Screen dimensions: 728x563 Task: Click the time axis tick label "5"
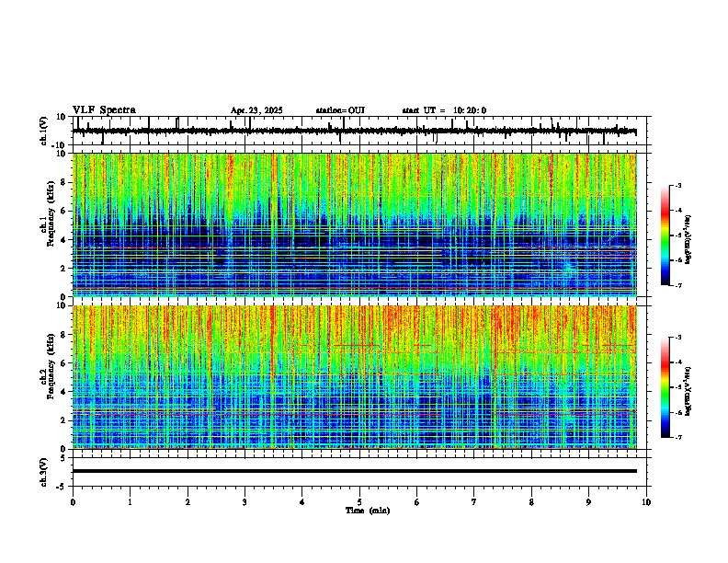[x=359, y=502]
